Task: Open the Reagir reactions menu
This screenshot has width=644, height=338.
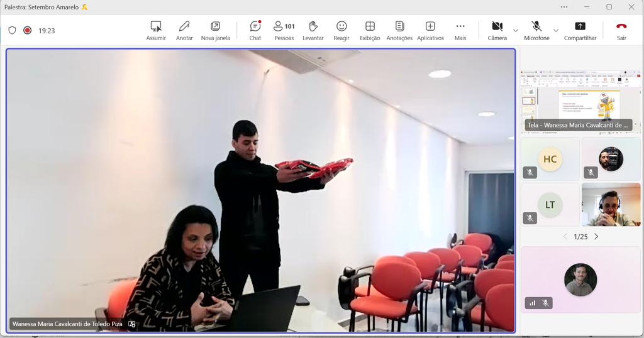Action: (x=341, y=31)
